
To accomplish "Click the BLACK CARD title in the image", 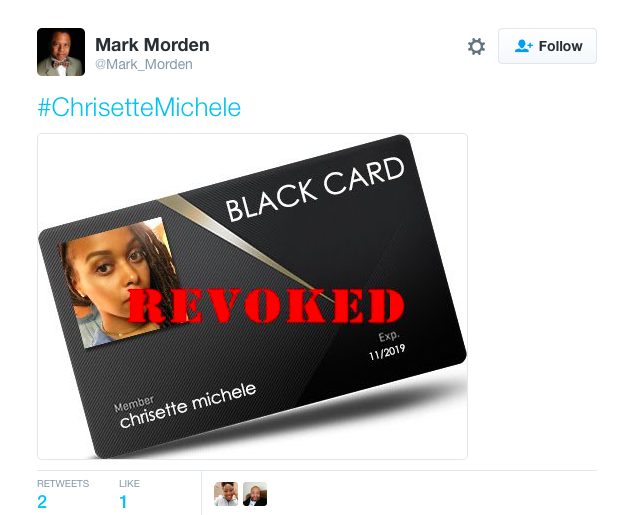I will pyautogui.click(x=315, y=189).
